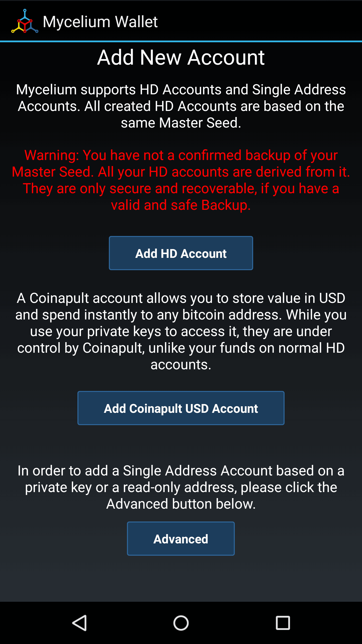Tap empty area below Advanced button
Image resolution: width=362 pixels, height=644 pixels.
coord(181,579)
